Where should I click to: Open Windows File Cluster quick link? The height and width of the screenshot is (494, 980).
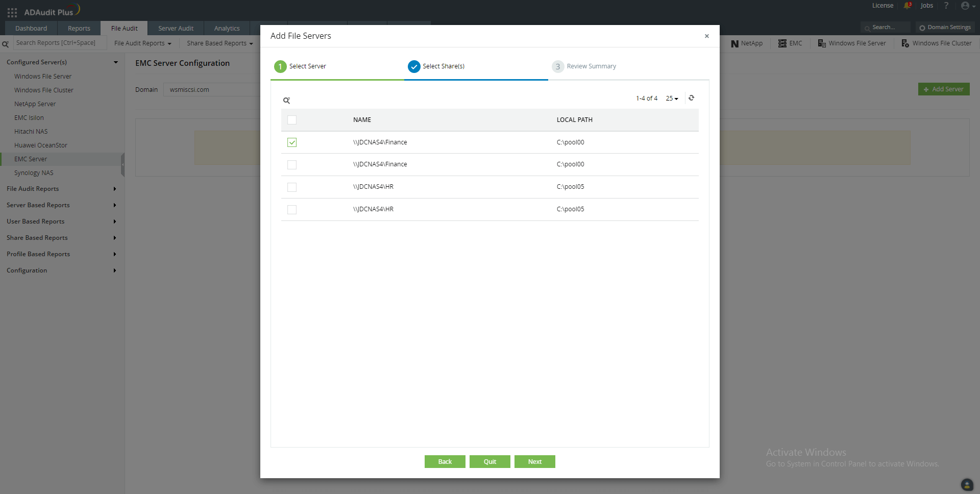(x=936, y=43)
